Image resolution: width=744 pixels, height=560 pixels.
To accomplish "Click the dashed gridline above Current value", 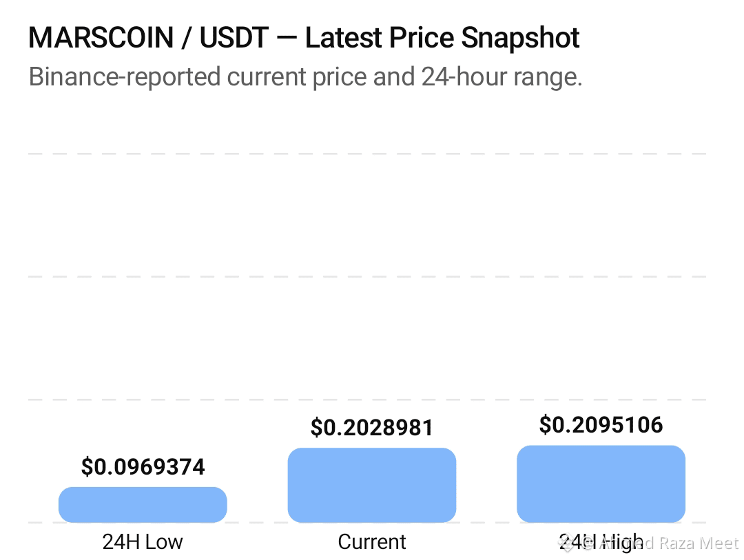I will tap(367, 400).
